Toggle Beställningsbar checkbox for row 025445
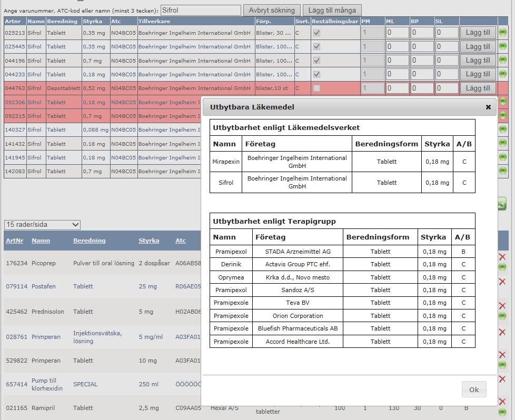This screenshot has width=515, height=420. tap(316, 47)
